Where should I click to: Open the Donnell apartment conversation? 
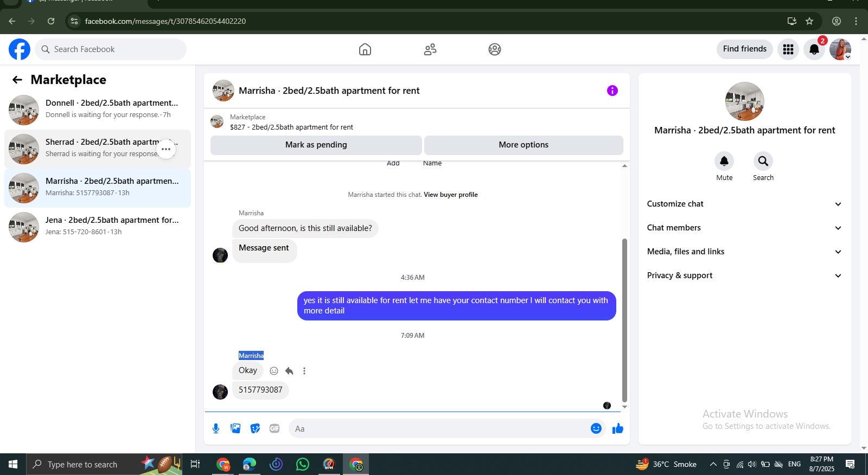pos(98,110)
